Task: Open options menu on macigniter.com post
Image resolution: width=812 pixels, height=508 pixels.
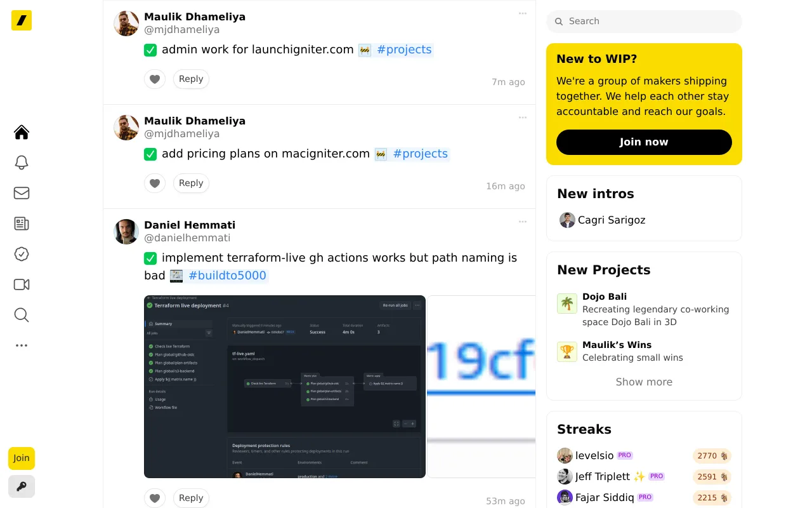Action: tap(523, 117)
